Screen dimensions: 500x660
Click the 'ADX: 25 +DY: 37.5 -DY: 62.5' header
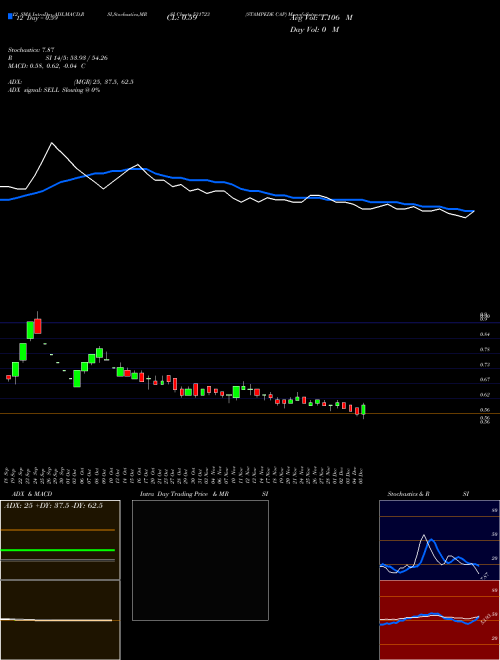tap(53, 506)
